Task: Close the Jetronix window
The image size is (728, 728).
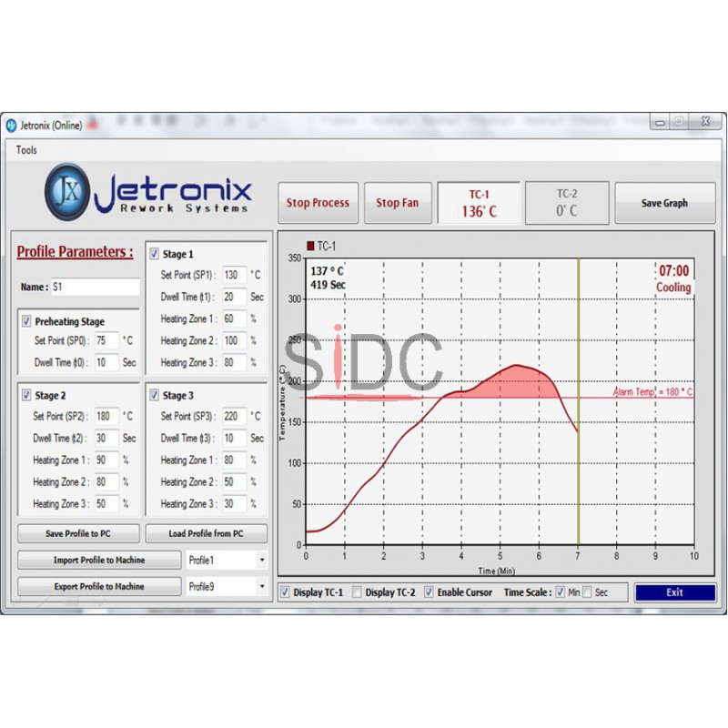Action: (706, 122)
